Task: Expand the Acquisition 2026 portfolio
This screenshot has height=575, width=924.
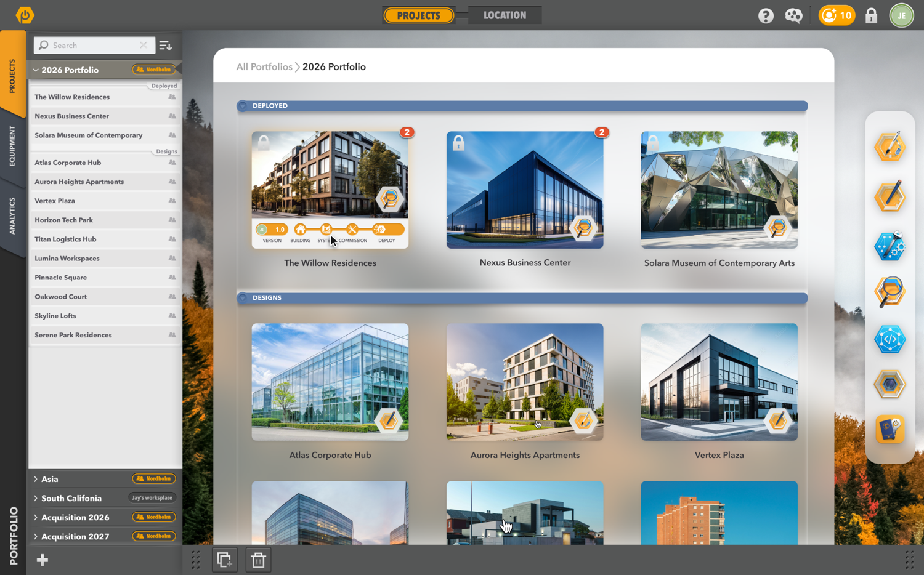Action: [x=36, y=517]
